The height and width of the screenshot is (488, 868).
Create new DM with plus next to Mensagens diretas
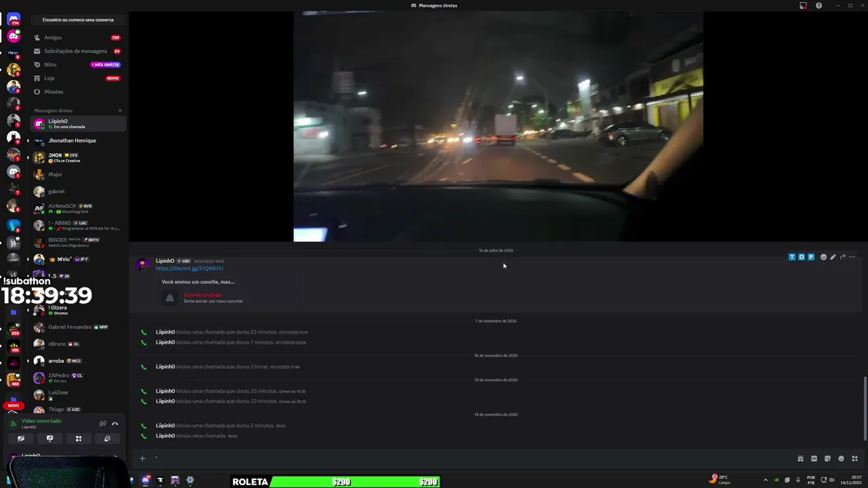coord(120,110)
